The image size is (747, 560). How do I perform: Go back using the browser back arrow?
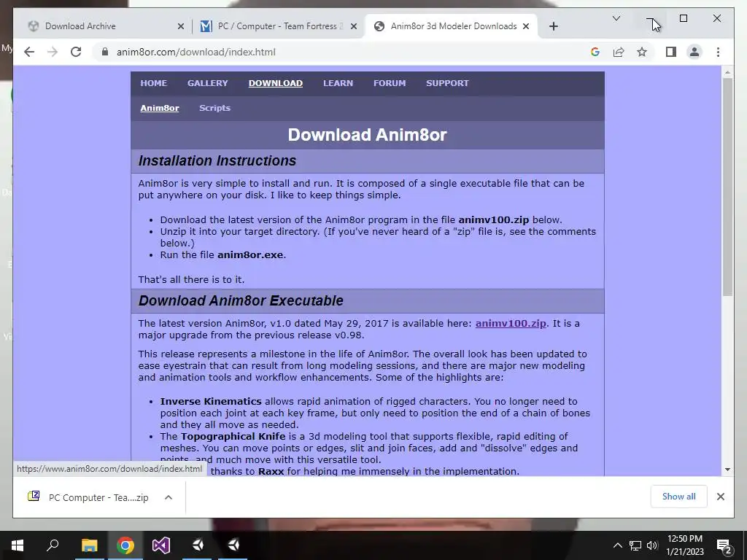tap(29, 52)
